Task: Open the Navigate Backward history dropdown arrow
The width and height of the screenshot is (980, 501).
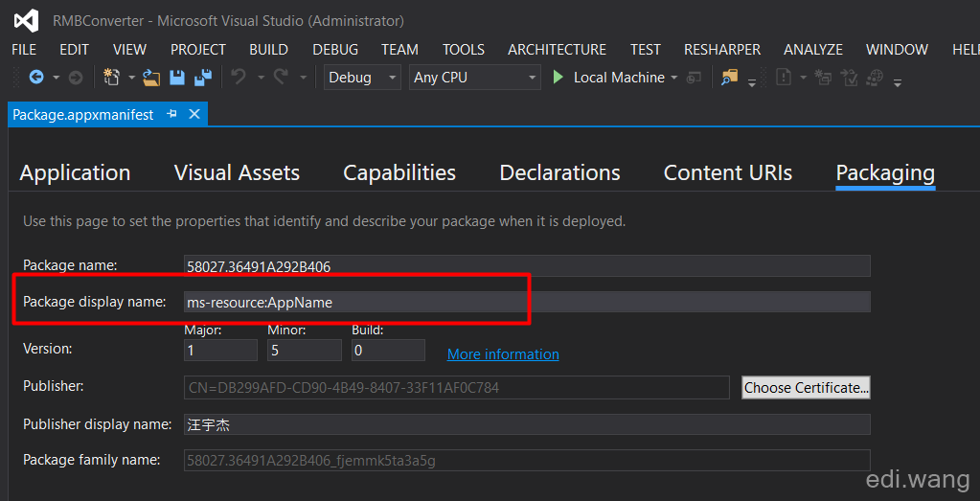Action: [x=56, y=79]
